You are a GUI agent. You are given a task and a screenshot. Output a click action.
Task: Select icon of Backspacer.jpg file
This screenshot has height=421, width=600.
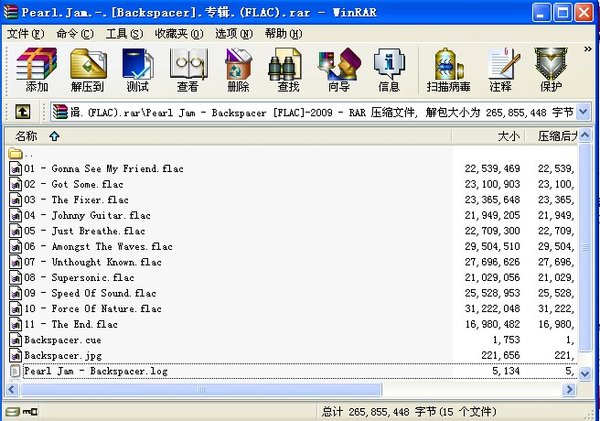coord(15,355)
